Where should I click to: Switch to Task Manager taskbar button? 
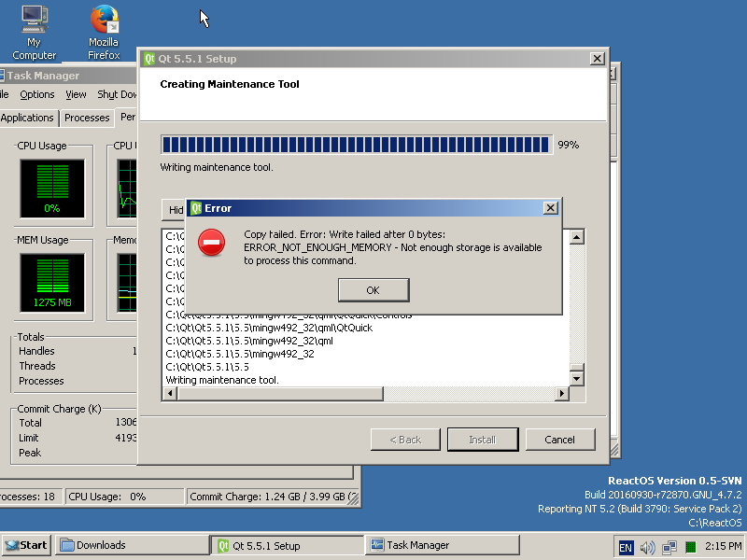tap(442, 545)
